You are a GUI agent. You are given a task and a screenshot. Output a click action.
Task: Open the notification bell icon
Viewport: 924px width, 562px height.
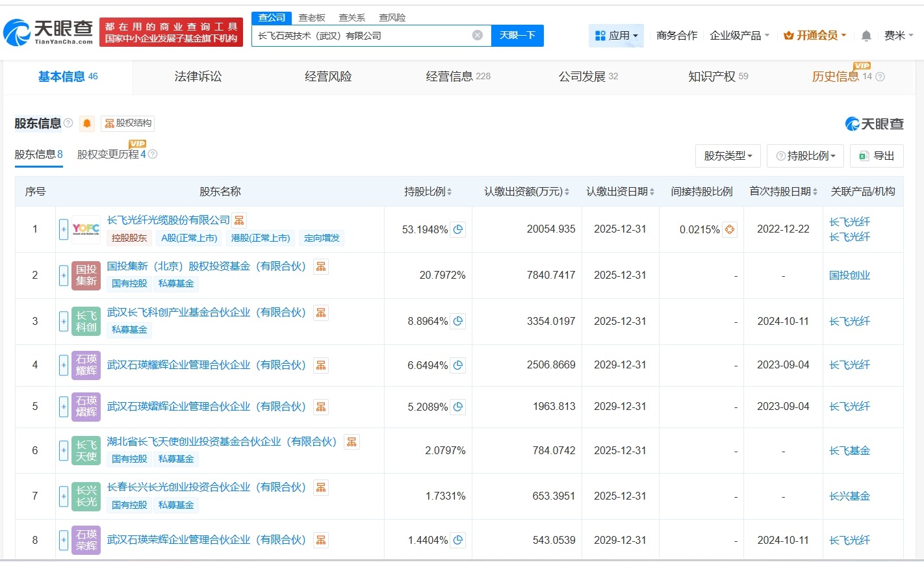point(866,36)
